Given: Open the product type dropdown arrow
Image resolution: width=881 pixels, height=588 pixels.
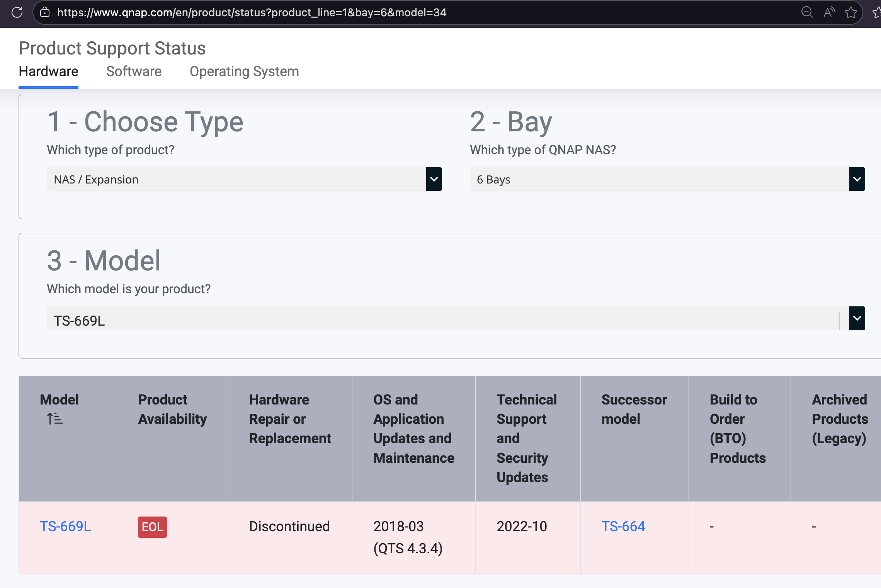Looking at the screenshot, I should pyautogui.click(x=434, y=179).
